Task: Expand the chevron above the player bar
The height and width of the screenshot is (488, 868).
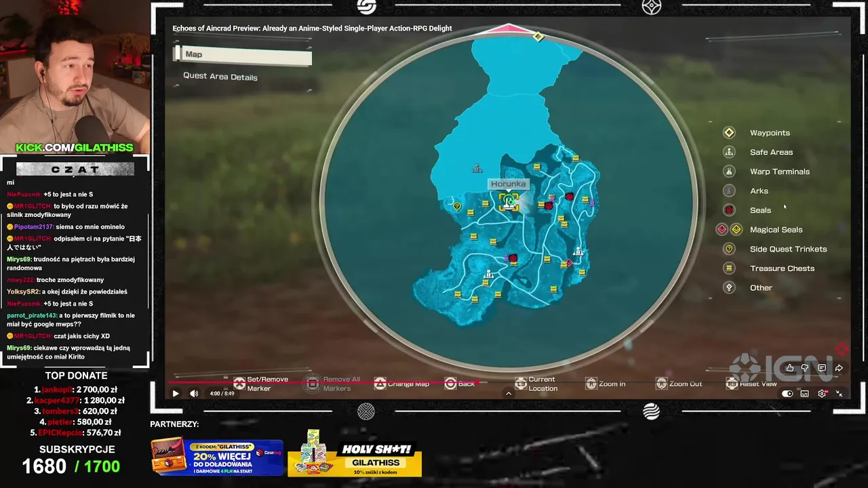Action: (x=509, y=393)
